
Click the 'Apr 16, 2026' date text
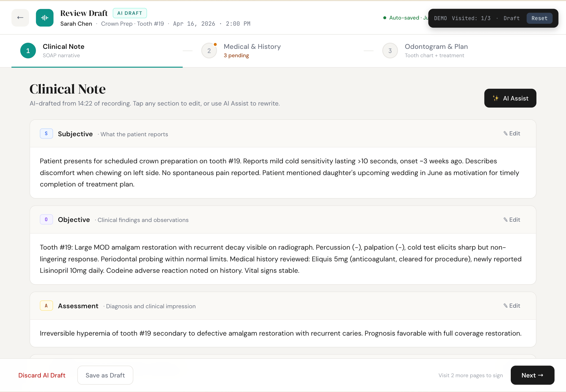click(194, 24)
